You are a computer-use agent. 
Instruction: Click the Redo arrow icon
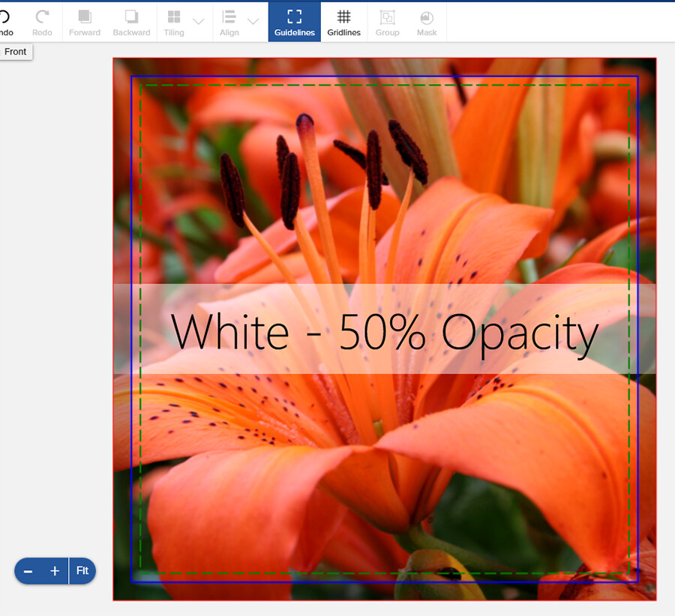tap(42, 16)
